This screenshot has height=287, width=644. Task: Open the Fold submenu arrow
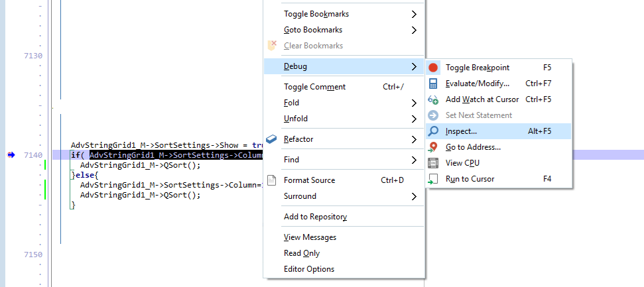tap(414, 103)
